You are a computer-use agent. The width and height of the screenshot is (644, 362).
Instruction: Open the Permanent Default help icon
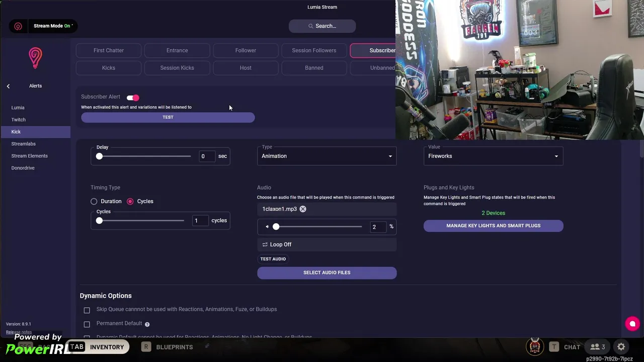(x=147, y=324)
